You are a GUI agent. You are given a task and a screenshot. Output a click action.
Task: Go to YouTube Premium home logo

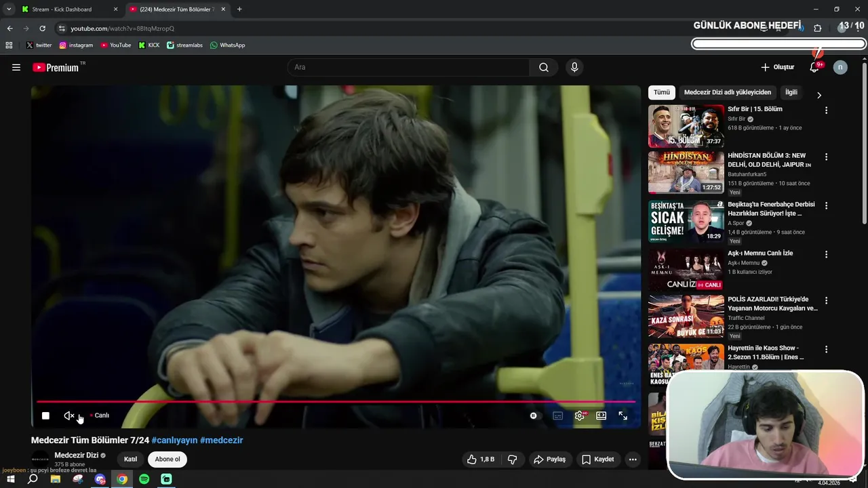pos(56,67)
